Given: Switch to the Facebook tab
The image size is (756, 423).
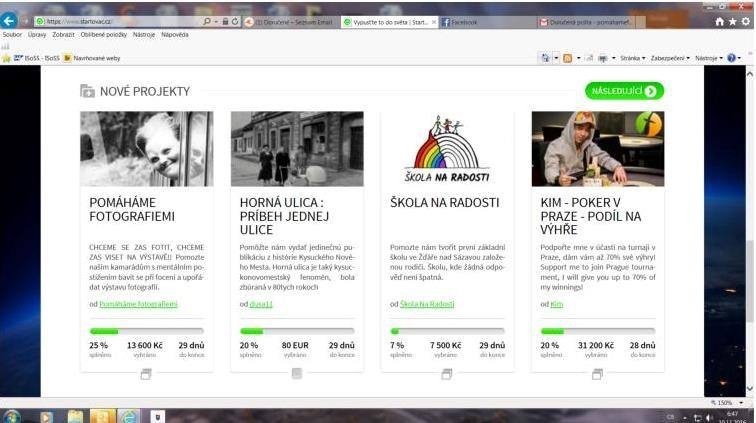Looking at the screenshot, I should point(487,22).
